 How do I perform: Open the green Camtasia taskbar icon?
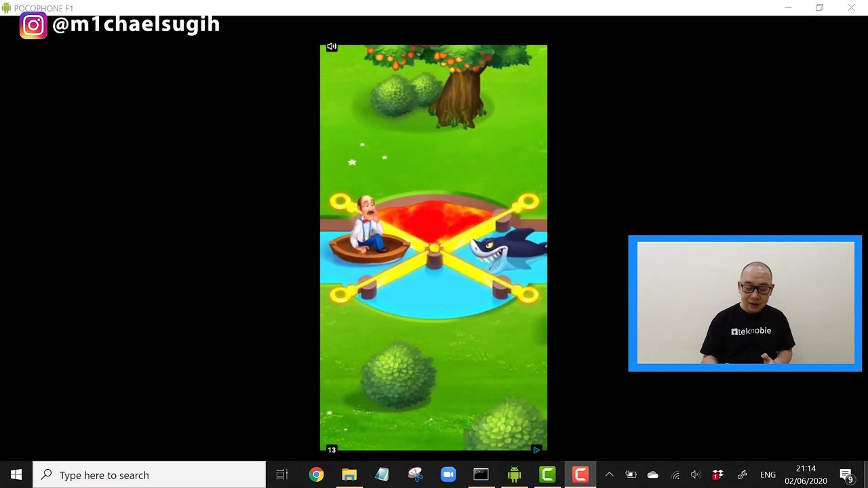(547, 474)
